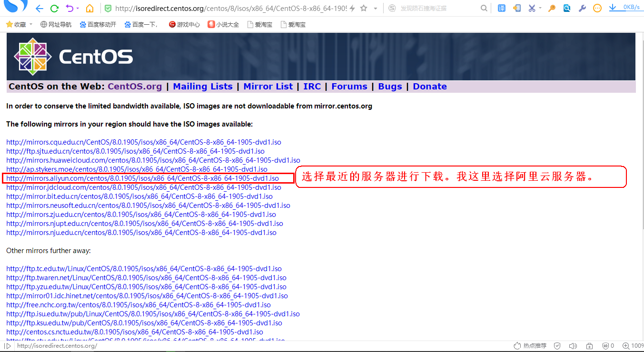Open the first 爱淘宝 bookmark

click(260, 24)
